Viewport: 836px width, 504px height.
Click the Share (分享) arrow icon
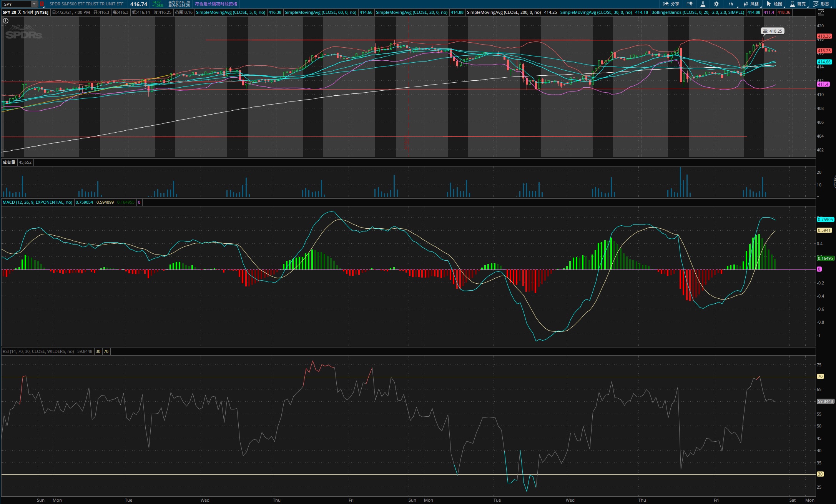(666, 4)
